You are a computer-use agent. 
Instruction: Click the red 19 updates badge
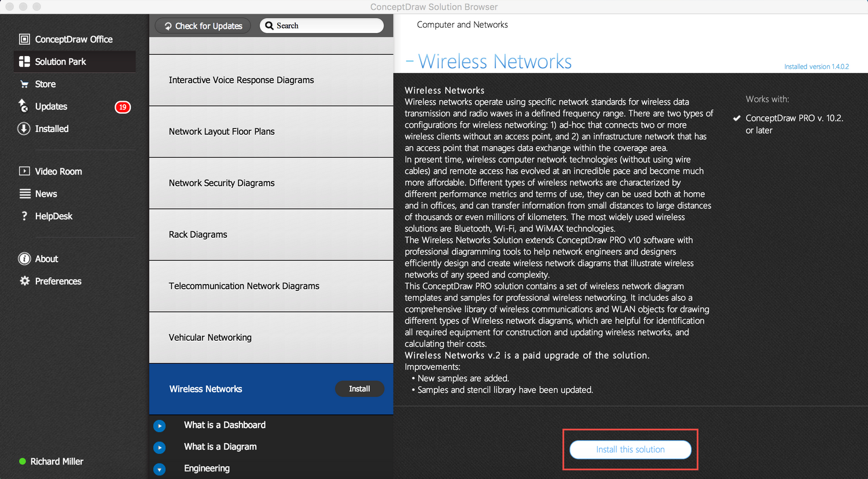[123, 107]
